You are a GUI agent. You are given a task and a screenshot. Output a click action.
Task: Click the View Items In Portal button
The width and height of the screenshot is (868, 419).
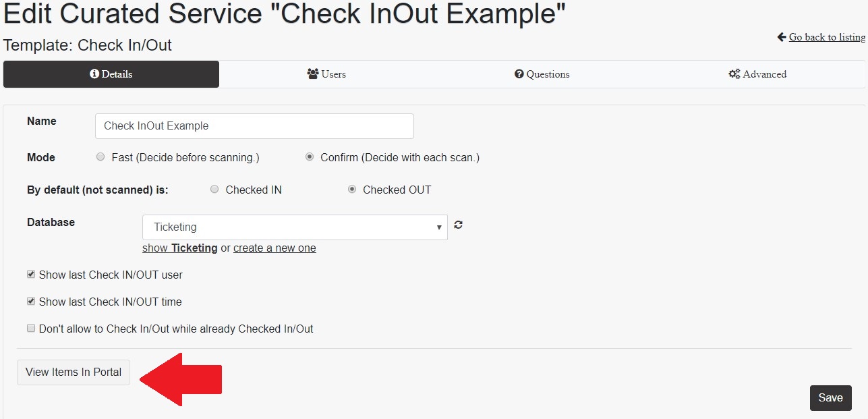coord(74,372)
